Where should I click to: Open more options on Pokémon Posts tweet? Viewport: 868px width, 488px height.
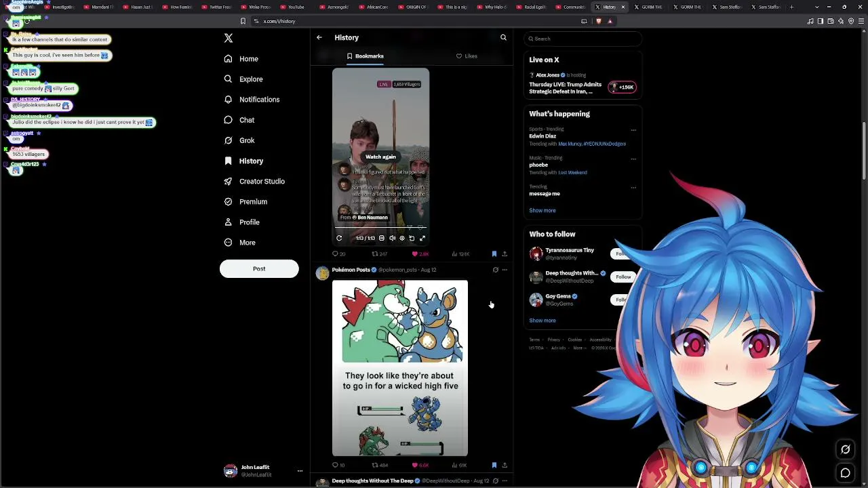504,270
